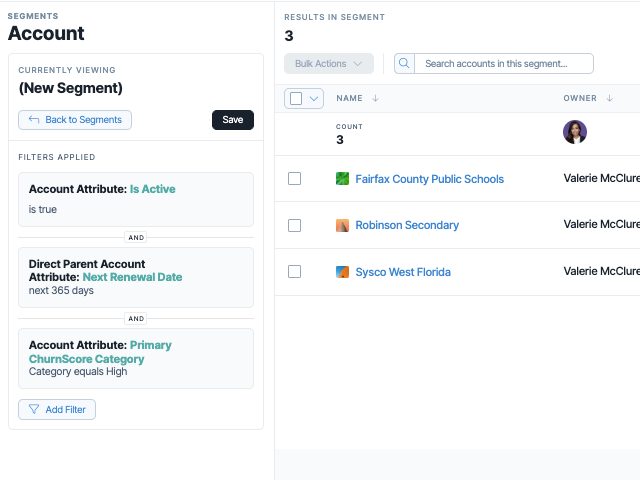Open the Primary ChurnScore Category filter
Viewport: 640px width, 480px height.
(136, 358)
